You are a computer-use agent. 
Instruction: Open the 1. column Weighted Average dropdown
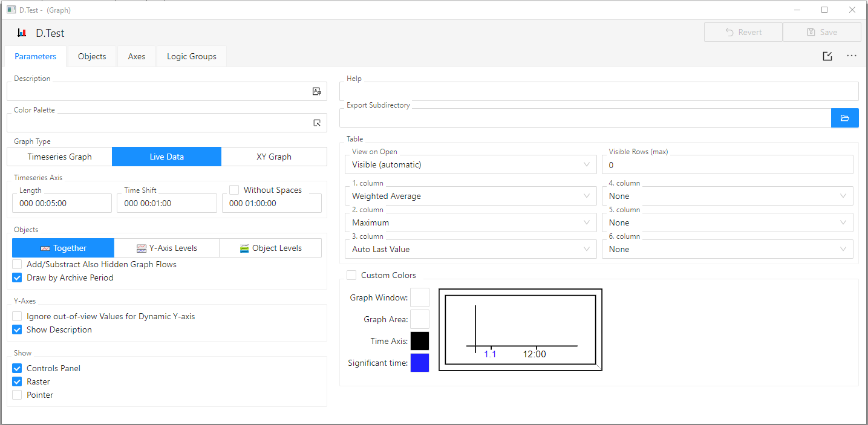coord(471,196)
